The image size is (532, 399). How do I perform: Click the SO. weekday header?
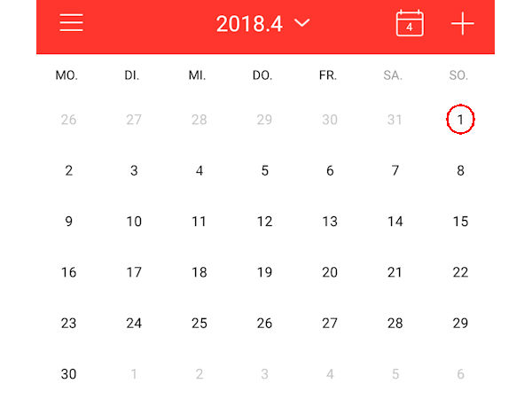(x=458, y=75)
